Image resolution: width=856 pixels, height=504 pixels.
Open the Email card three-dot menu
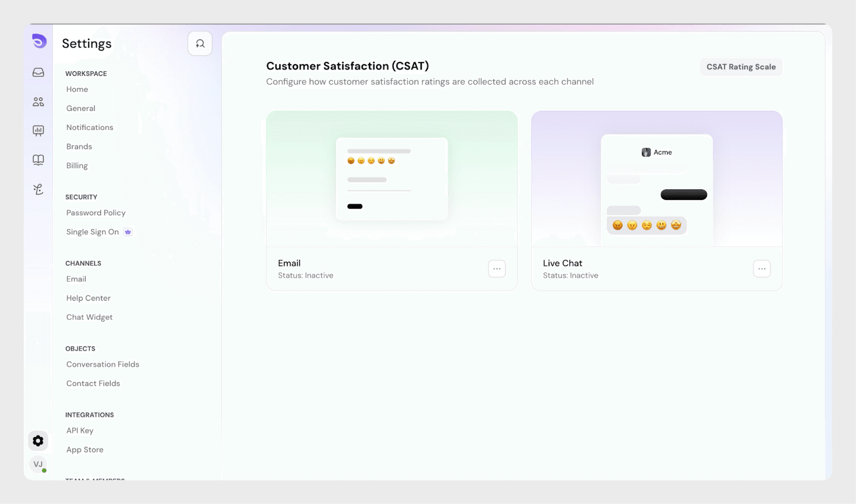(496, 269)
